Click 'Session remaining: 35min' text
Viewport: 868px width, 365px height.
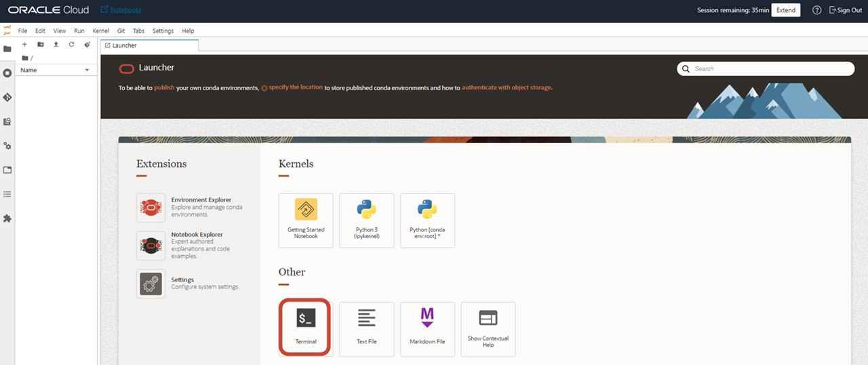point(732,10)
